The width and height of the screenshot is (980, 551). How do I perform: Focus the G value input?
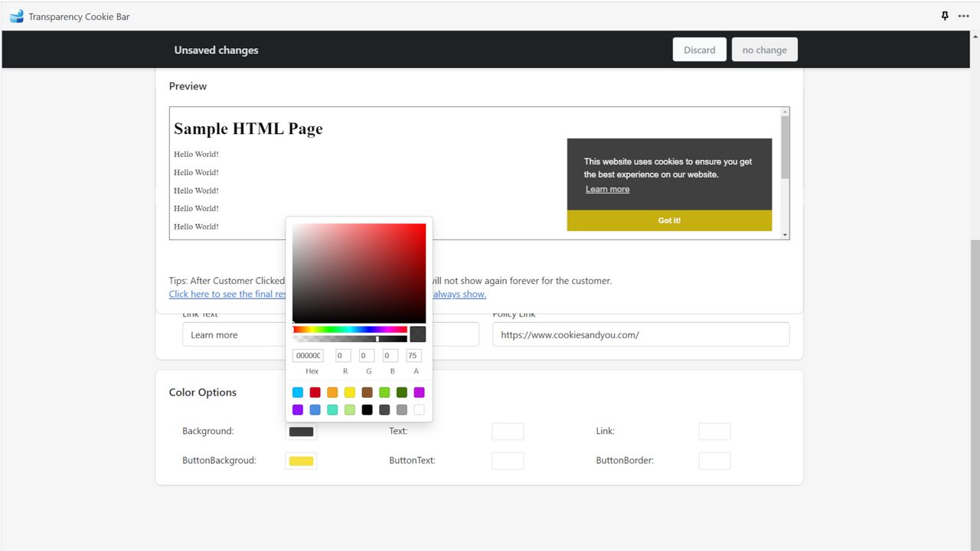[x=367, y=356]
